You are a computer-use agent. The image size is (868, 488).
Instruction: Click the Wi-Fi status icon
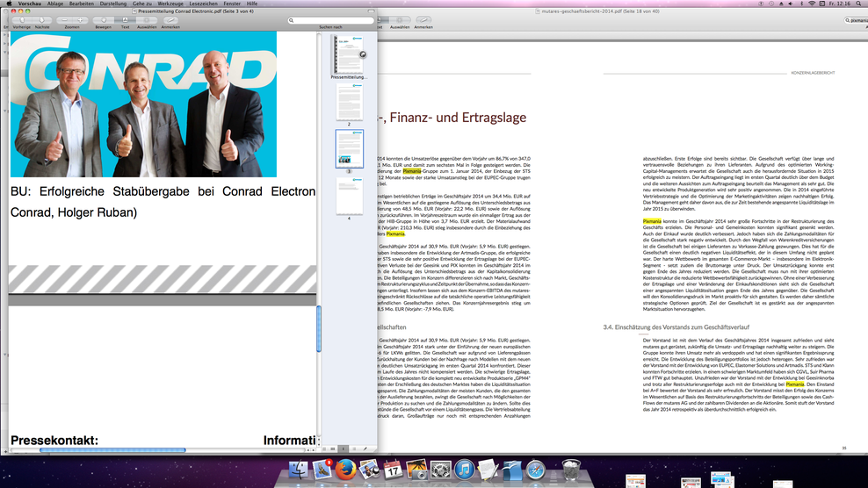tap(812, 4)
